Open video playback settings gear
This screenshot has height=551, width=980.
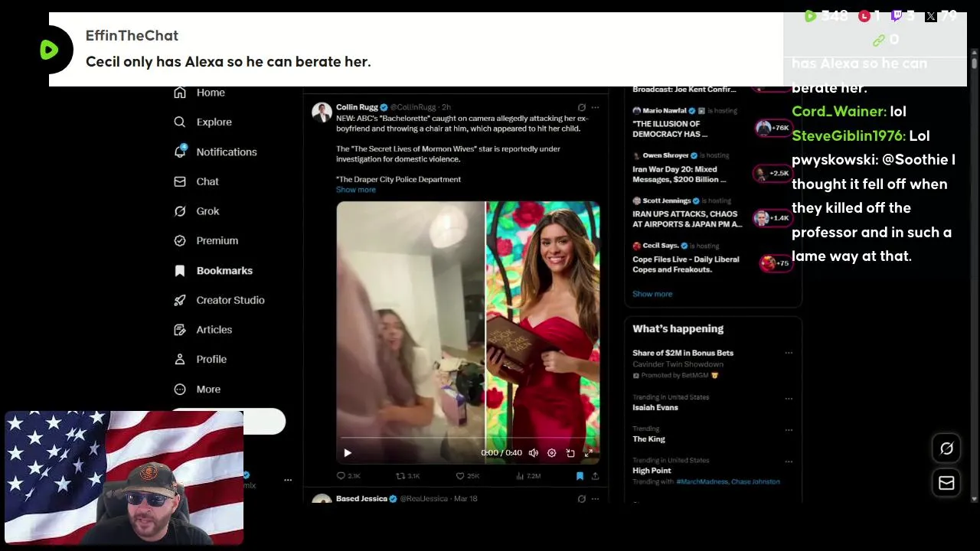point(552,453)
